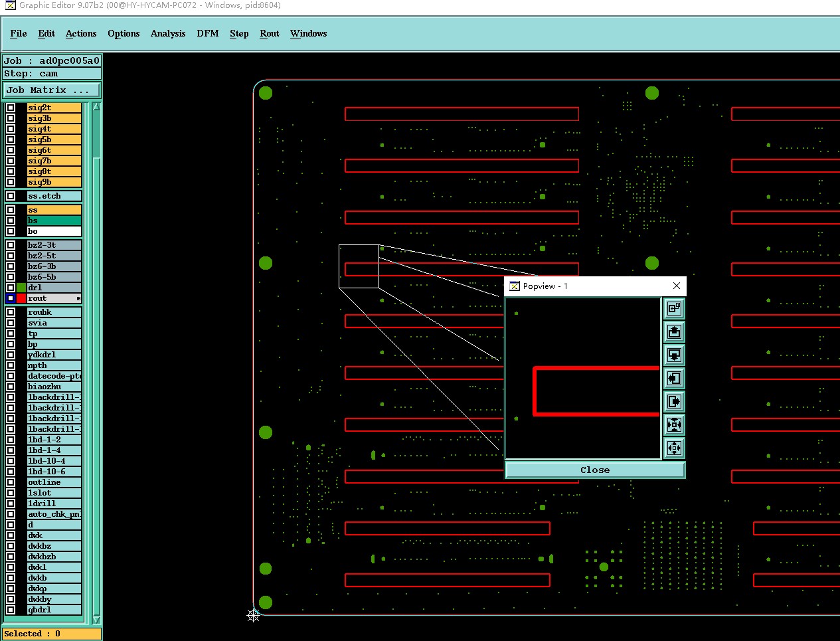
Task: Close the Popview with the Close button
Action: 595,470
